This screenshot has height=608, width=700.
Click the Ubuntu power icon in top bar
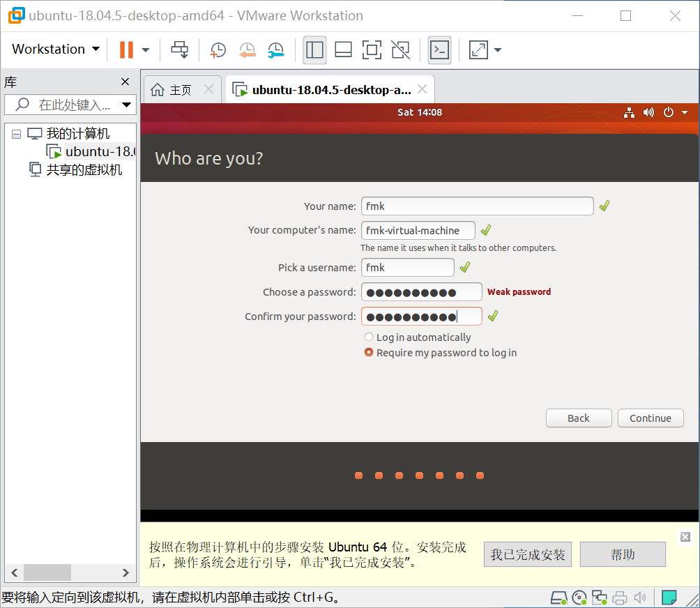[x=669, y=112]
